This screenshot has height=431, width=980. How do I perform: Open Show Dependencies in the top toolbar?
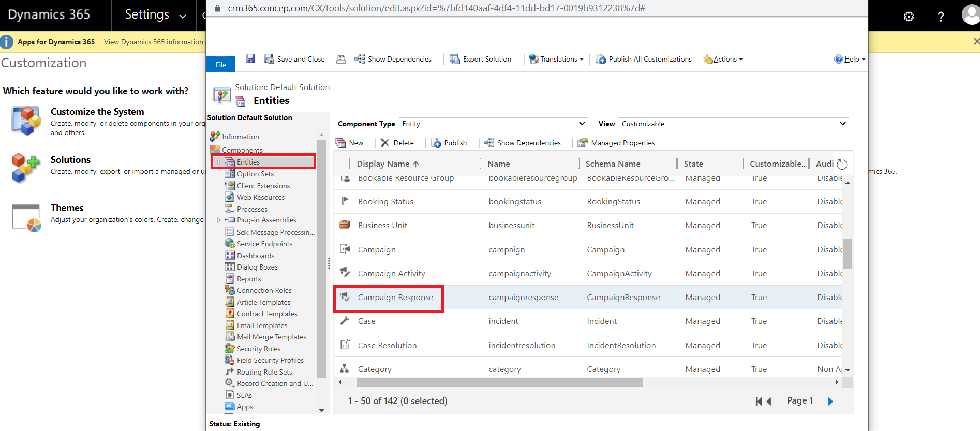click(x=393, y=59)
